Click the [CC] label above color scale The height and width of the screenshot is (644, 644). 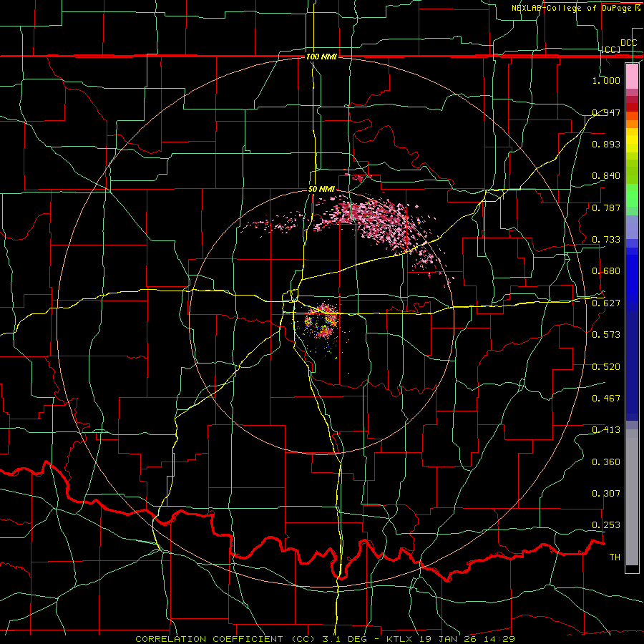[x=611, y=49]
